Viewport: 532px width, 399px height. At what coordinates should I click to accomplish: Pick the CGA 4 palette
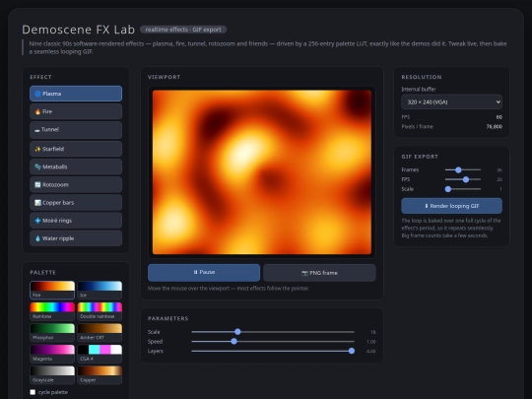[100, 354]
